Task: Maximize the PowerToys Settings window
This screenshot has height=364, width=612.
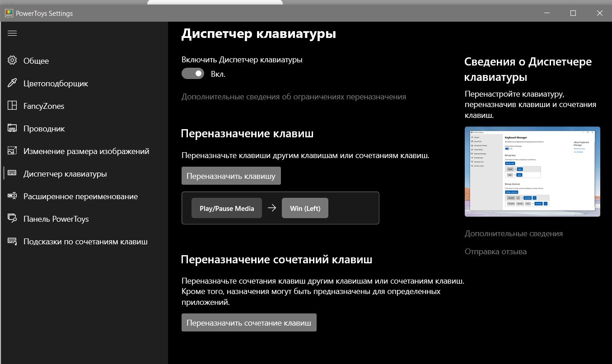Action: (x=573, y=13)
